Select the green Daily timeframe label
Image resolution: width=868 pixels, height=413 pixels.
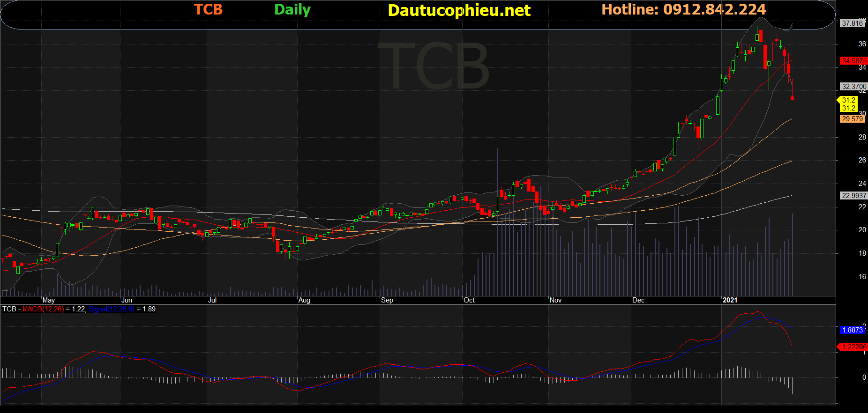(292, 9)
